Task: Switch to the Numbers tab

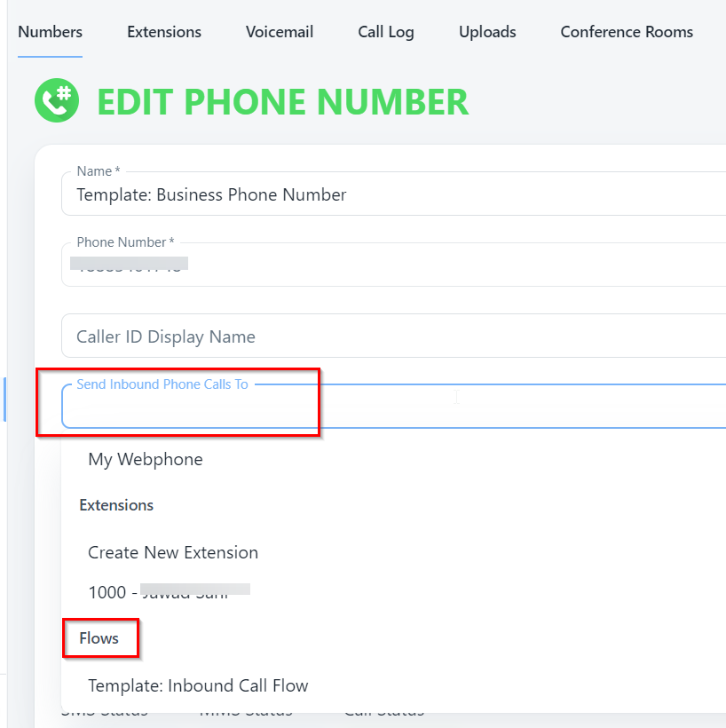Action: (x=50, y=32)
